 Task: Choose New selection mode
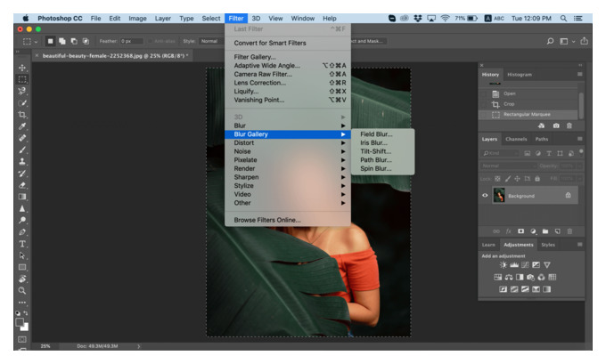tap(50, 41)
